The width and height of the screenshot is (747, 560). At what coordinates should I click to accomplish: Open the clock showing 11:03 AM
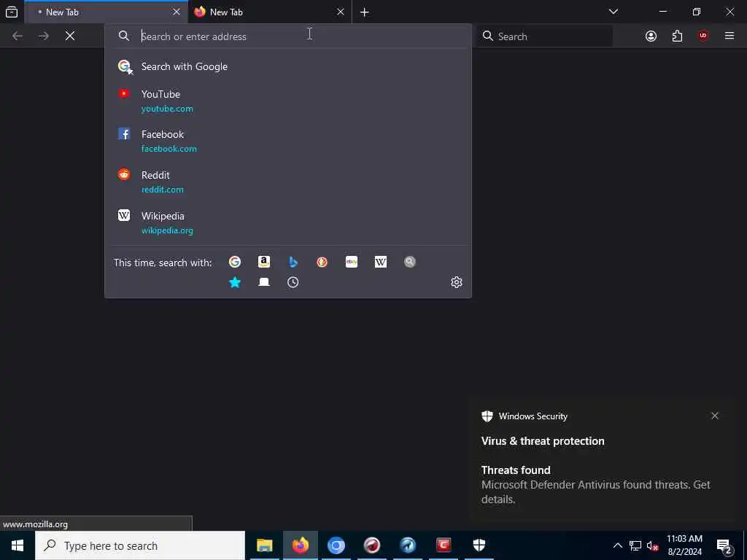click(684, 545)
